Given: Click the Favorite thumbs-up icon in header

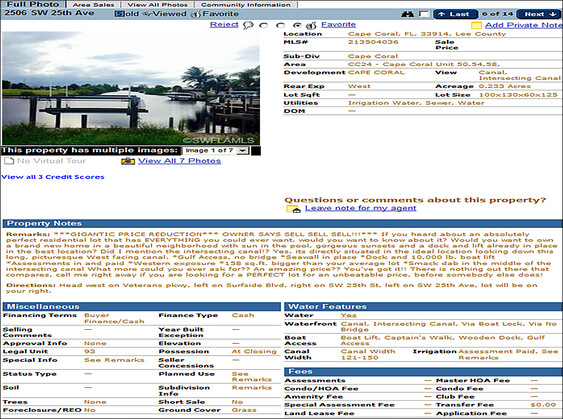Looking at the screenshot, I should (196, 15).
